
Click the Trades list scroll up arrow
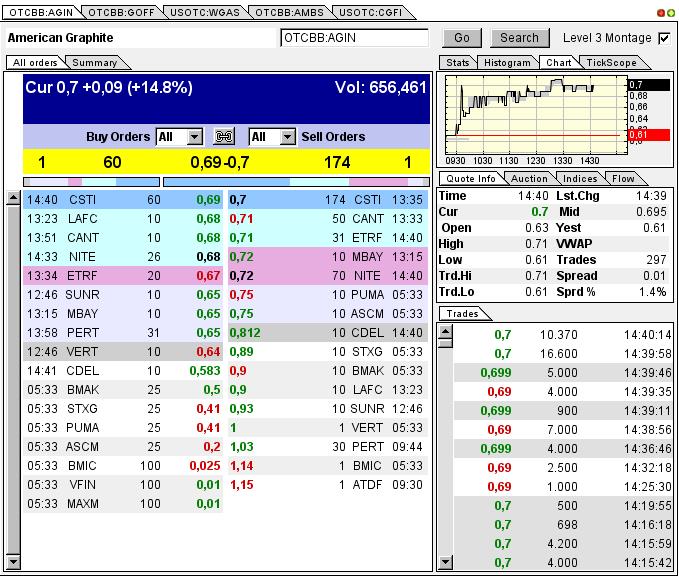pyautogui.click(x=445, y=329)
